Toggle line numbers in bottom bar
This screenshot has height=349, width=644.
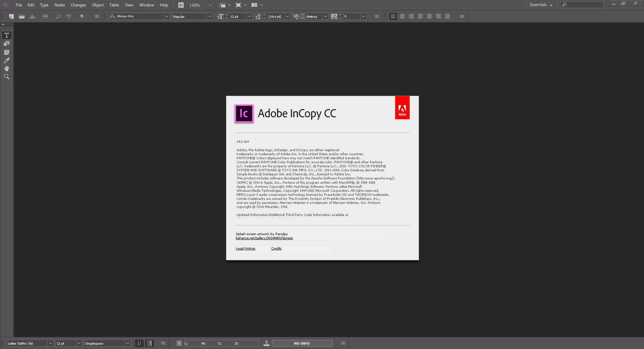[139, 343]
